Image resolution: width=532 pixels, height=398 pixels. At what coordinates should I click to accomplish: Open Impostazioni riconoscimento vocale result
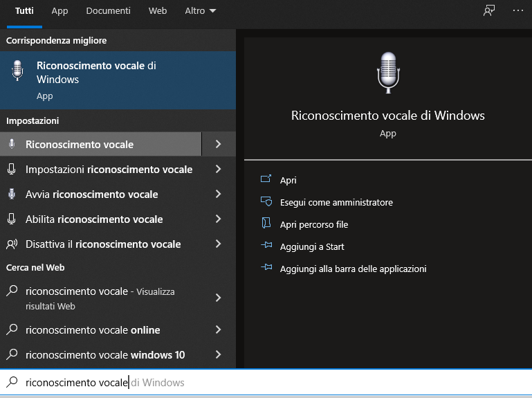[x=101, y=169]
